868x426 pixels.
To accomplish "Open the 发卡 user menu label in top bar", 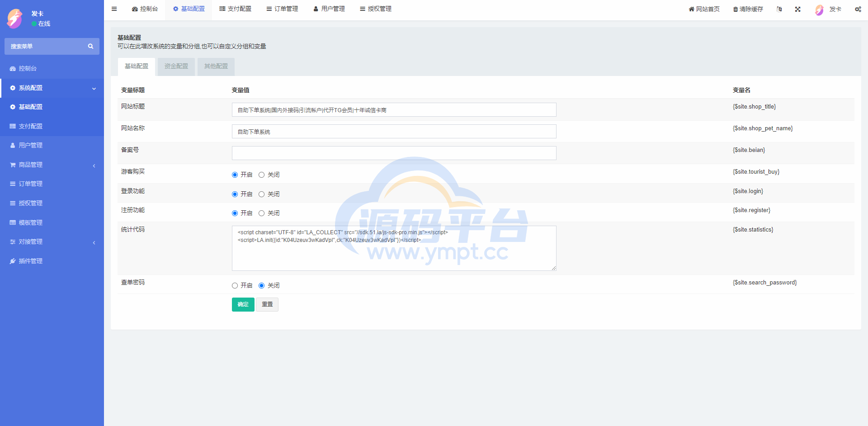I will tap(835, 9).
